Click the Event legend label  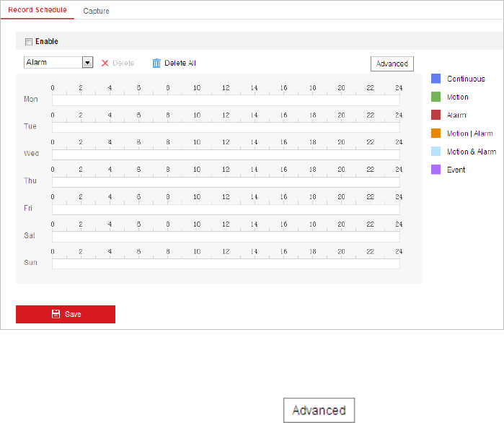pyautogui.click(x=456, y=170)
